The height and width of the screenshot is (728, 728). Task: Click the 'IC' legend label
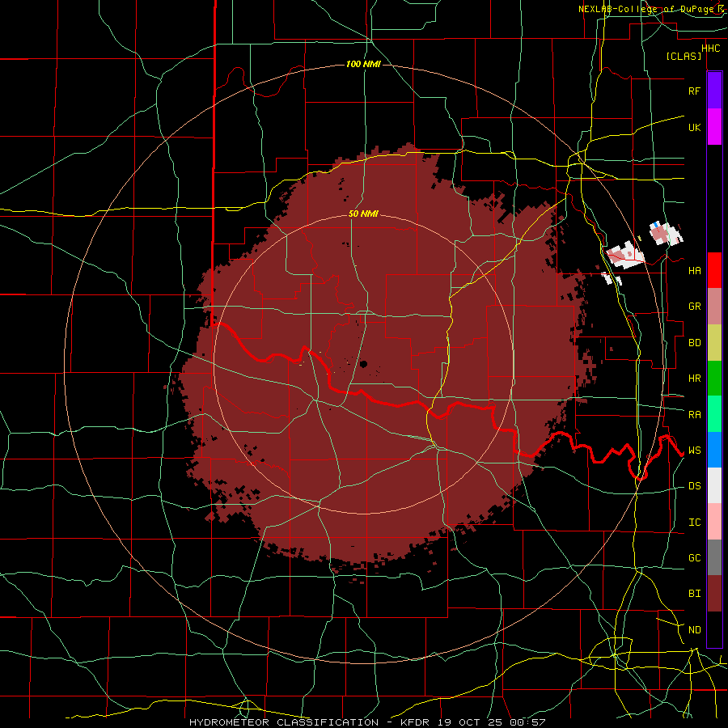click(694, 522)
